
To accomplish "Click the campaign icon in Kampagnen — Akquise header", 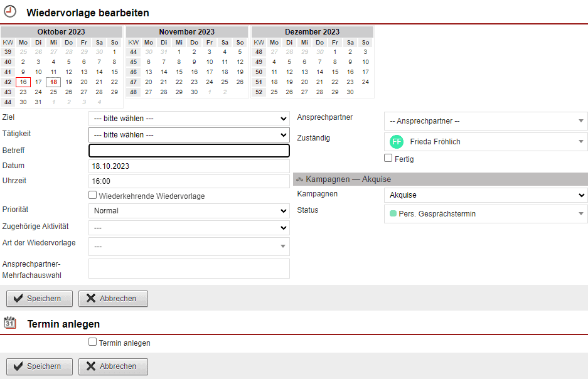I will tap(299, 179).
